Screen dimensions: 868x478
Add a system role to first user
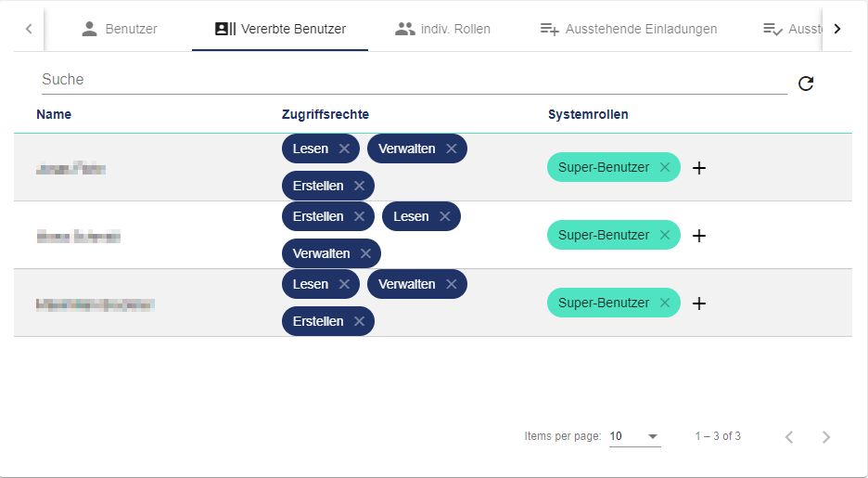[x=699, y=168]
